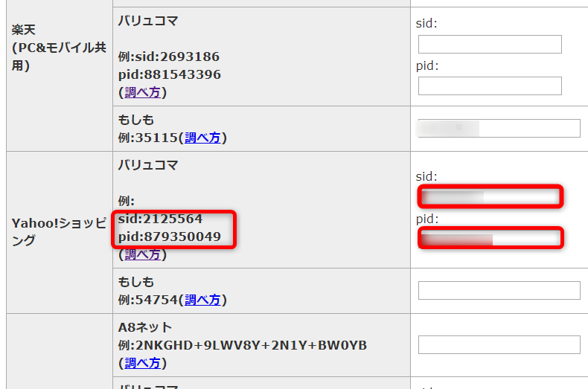Viewport: 588px width, 389px height.
Task: Click バリュコマ label in the Yahoo!ショッピング row
Action: click(148, 165)
